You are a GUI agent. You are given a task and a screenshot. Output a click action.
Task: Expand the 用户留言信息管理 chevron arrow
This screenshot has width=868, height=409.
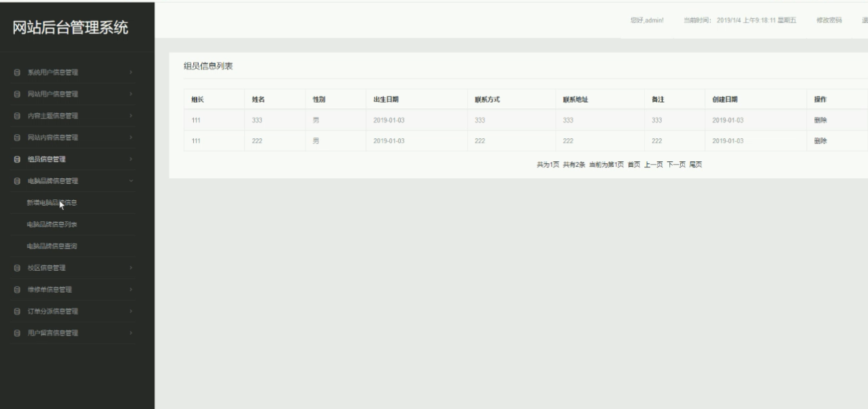coord(131,333)
